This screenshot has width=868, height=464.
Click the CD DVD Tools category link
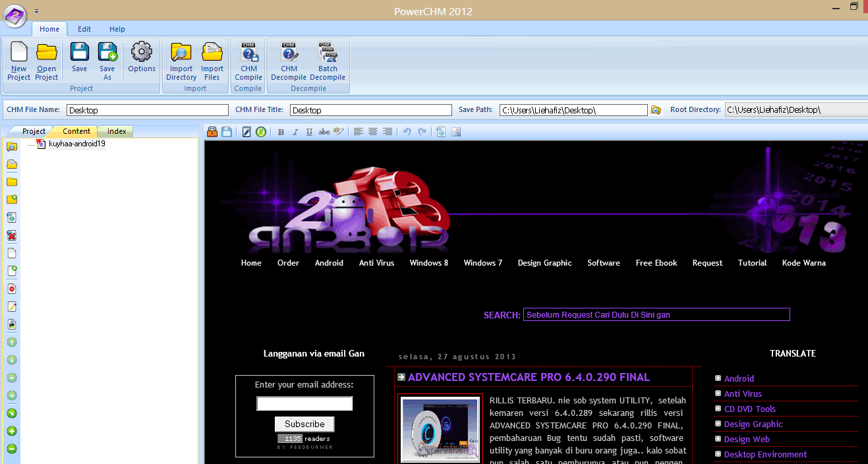point(749,409)
